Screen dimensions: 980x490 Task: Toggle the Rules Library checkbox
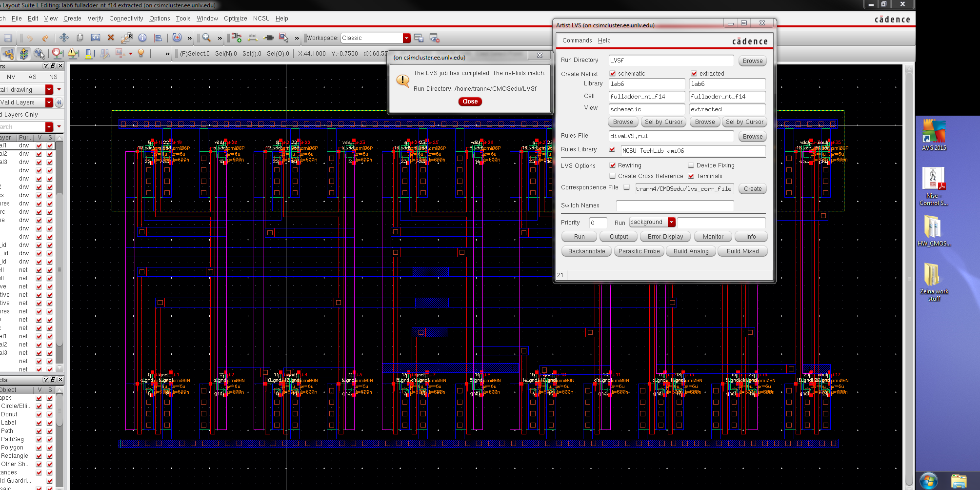click(x=612, y=149)
